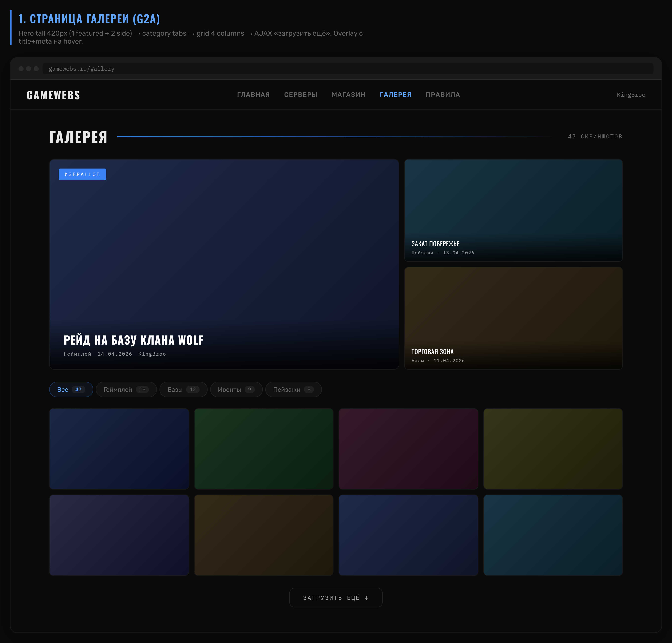The width and height of the screenshot is (672, 643).
Task: Click KingBroo author under featured title
Action: pyautogui.click(x=152, y=354)
